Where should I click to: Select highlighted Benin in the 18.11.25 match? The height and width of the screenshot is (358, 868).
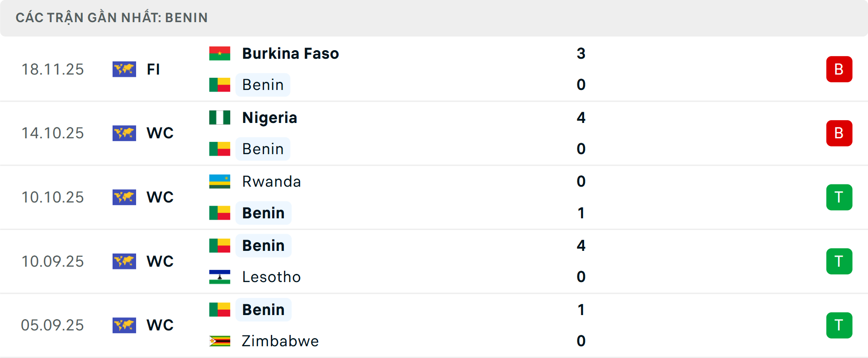263,85
